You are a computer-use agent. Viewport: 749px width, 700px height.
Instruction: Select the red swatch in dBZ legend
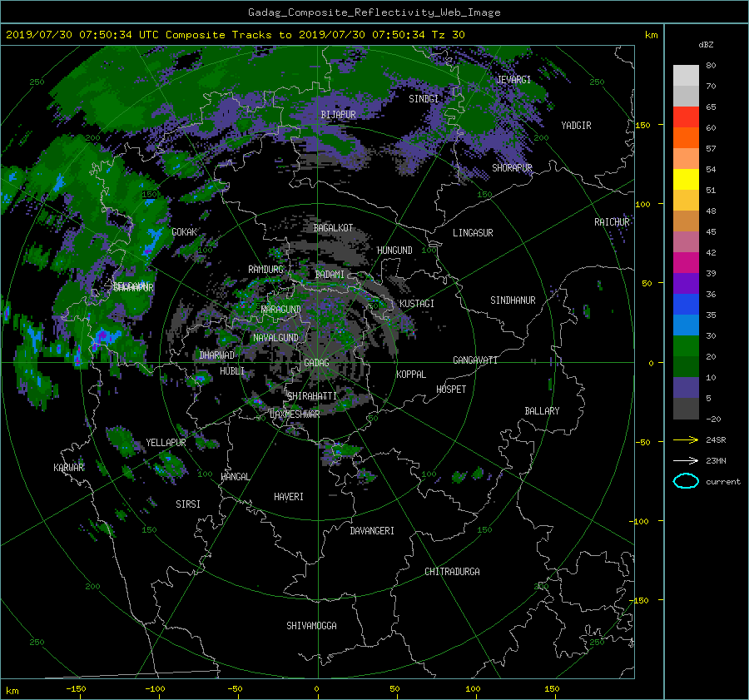686,117
